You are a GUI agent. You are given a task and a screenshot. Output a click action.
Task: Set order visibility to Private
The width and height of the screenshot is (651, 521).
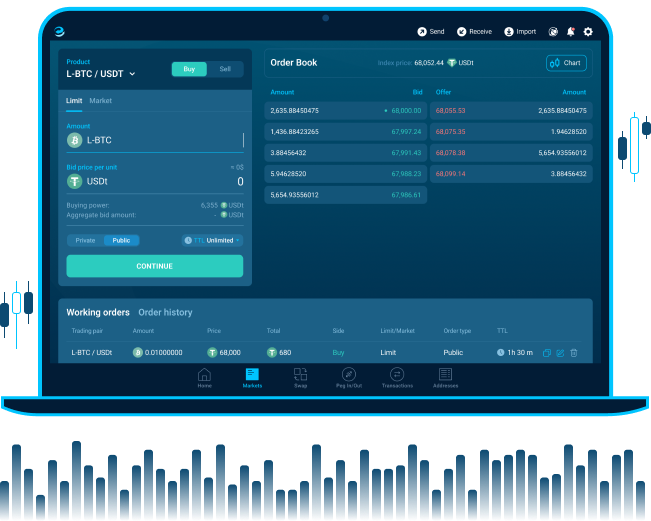[86, 240]
